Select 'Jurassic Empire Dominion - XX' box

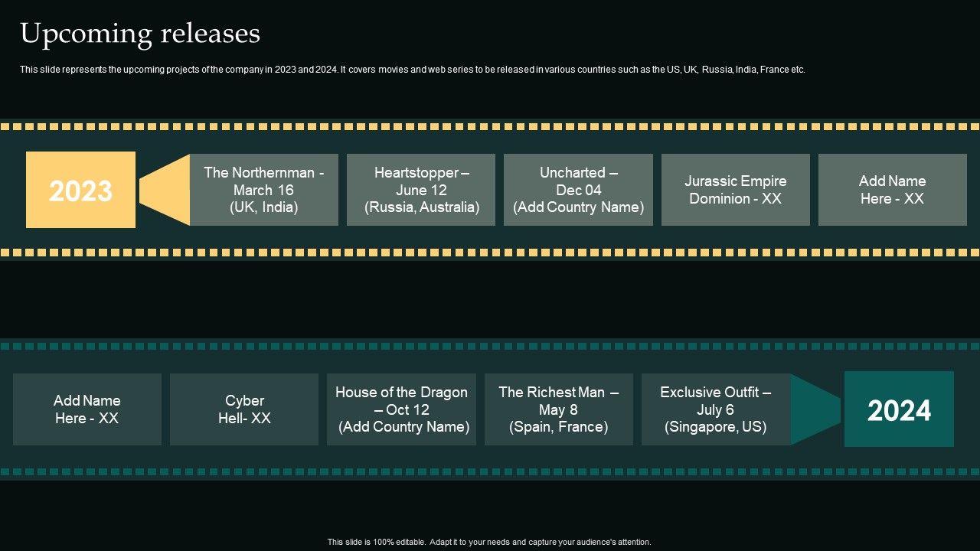[x=736, y=190]
